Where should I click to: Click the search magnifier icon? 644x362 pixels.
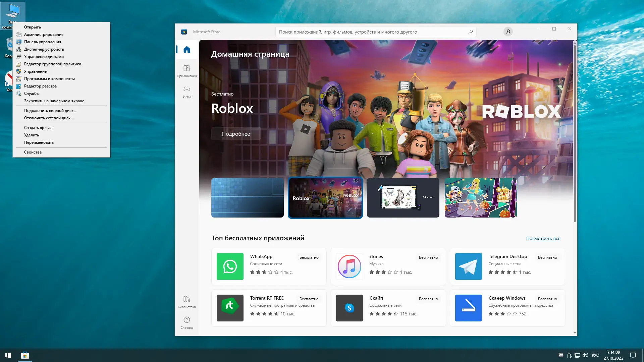(471, 32)
